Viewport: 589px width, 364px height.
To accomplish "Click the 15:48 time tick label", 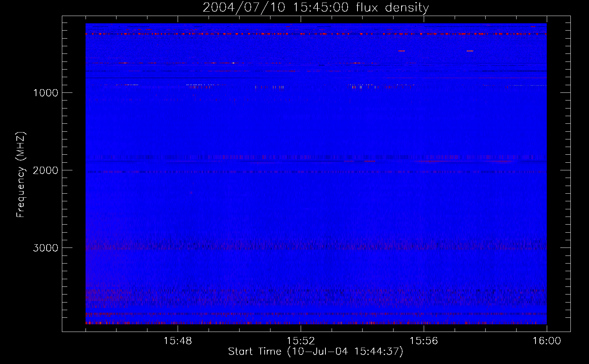I will click(x=178, y=341).
